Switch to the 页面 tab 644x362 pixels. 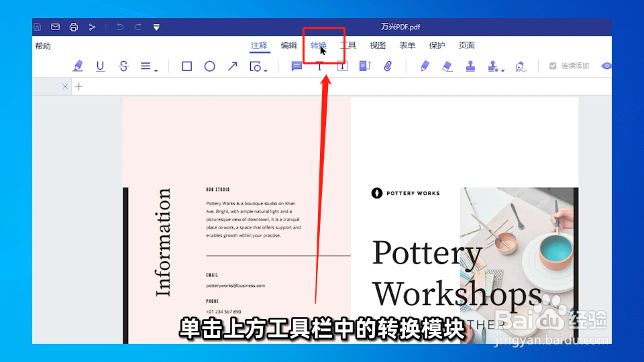click(467, 46)
